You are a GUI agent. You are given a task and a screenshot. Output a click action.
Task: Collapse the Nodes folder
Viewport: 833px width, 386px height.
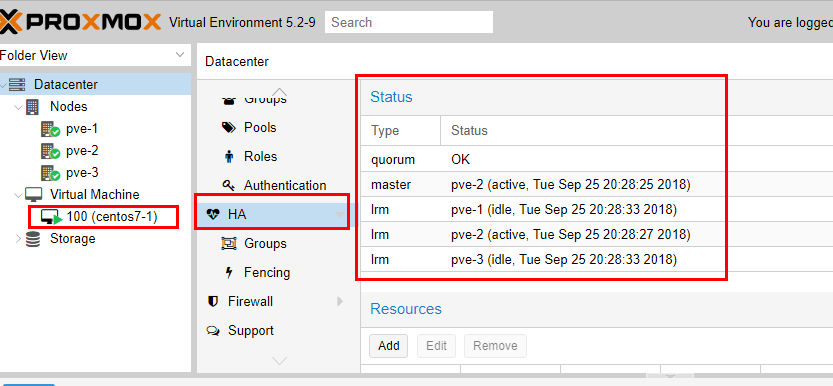pos(19,107)
